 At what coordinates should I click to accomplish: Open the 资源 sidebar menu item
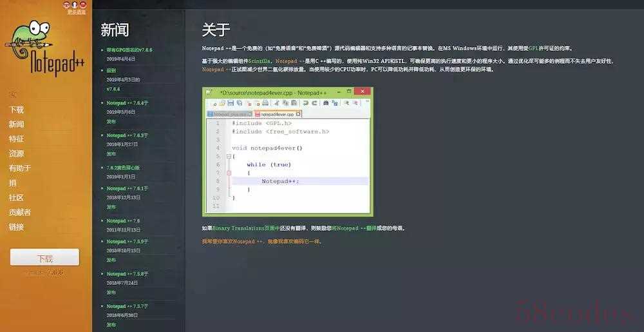point(17,153)
